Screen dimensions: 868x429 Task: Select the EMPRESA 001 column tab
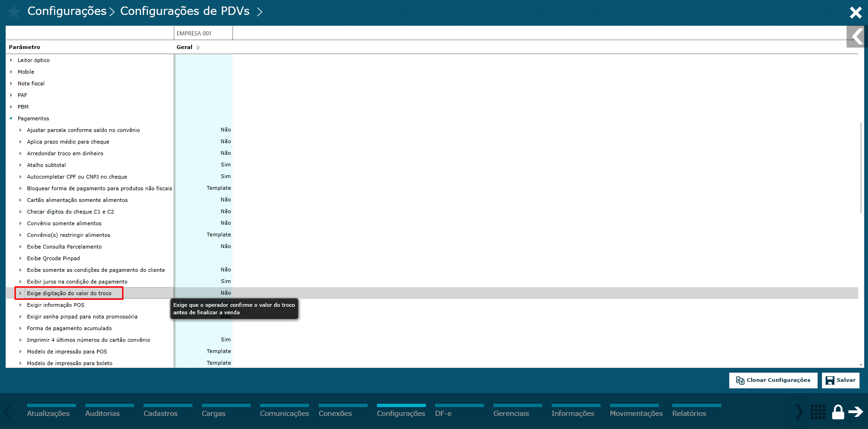click(203, 33)
